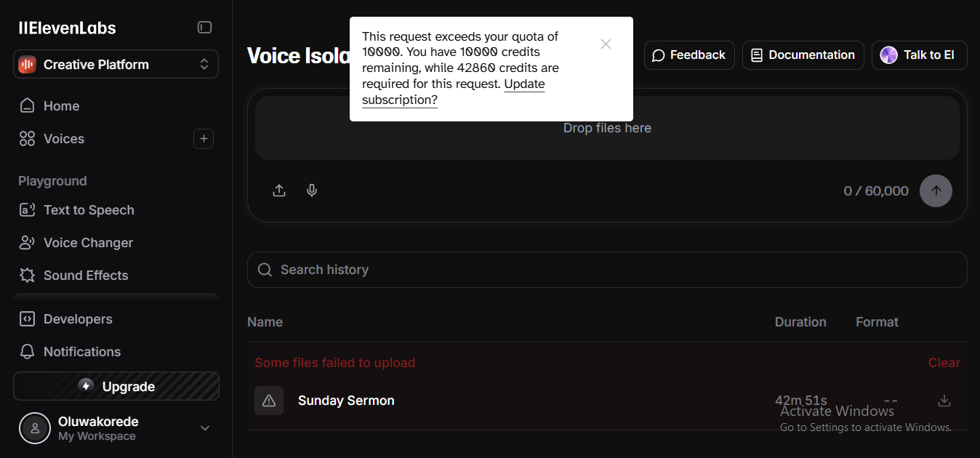980x458 pixels.
Task: Open the Creative Platform dropdown
Action: click(116, 64)
